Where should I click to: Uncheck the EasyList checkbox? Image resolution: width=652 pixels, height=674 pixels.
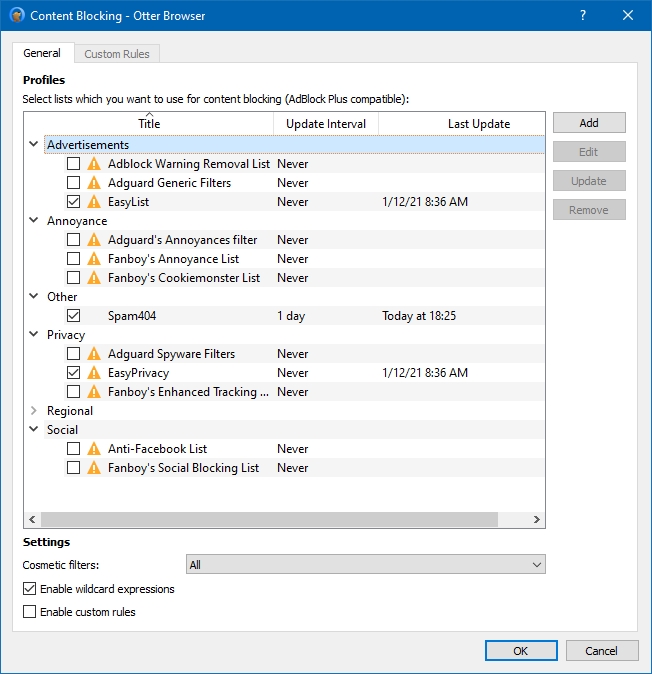point(73,202)
